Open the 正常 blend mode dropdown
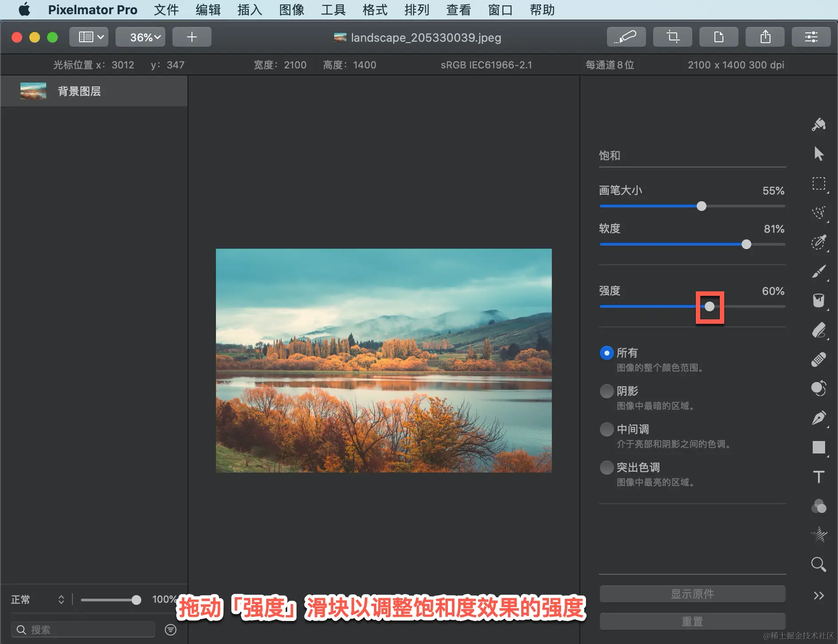This screenshot has width=838, height=644. tap(38, 600)
